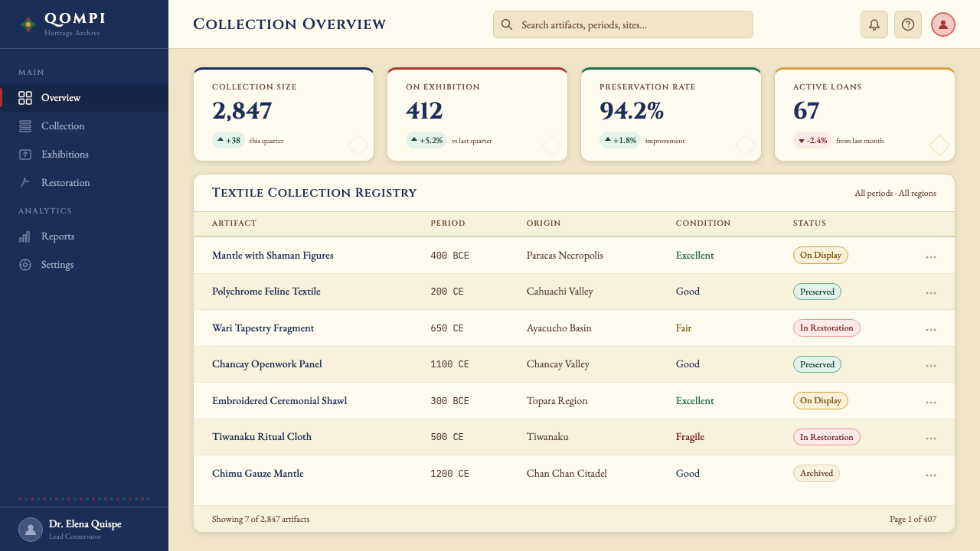Open the help question mark icon

(908, 24)
